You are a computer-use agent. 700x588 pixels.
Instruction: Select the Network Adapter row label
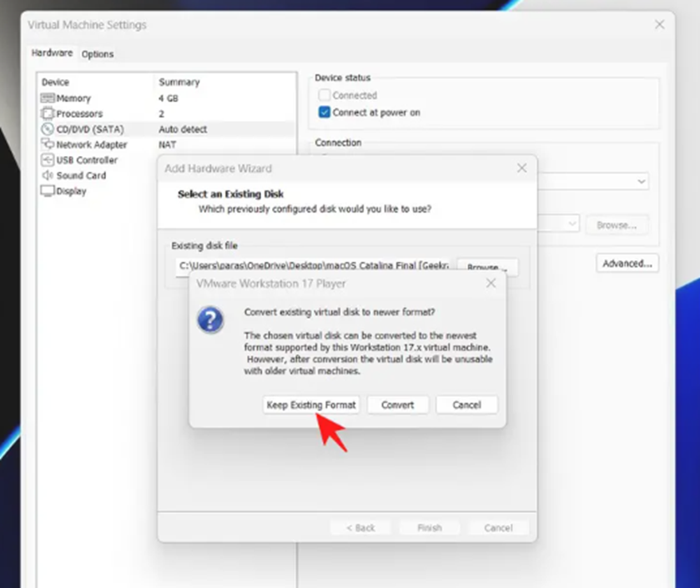click(92, 144)
